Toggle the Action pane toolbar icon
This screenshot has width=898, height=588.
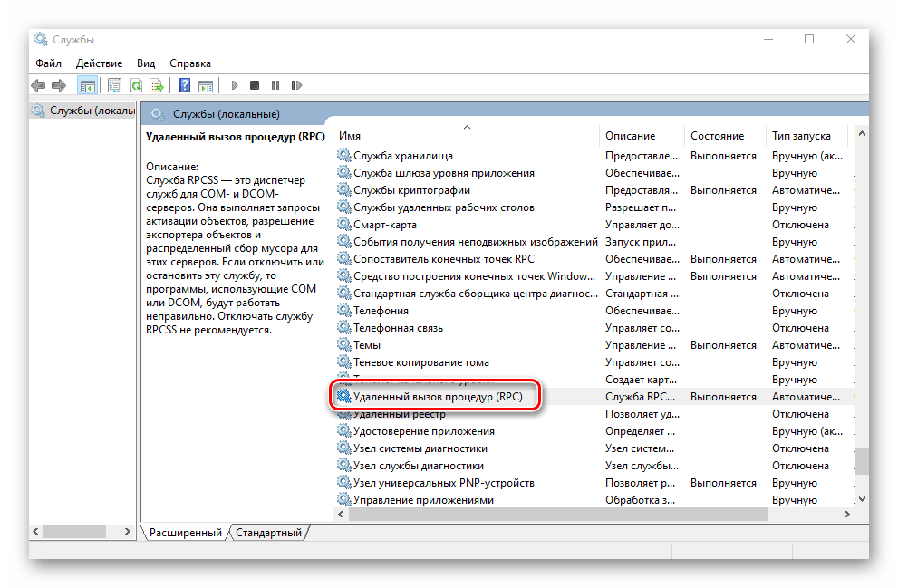coord(206,86)
